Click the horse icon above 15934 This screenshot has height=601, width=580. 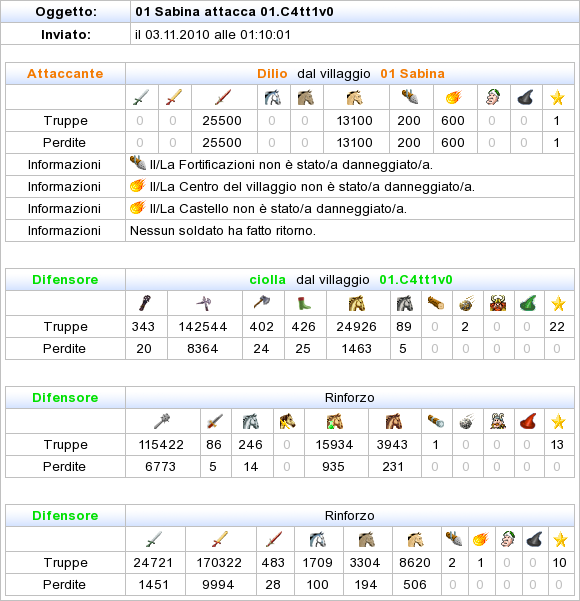[335, 421]
